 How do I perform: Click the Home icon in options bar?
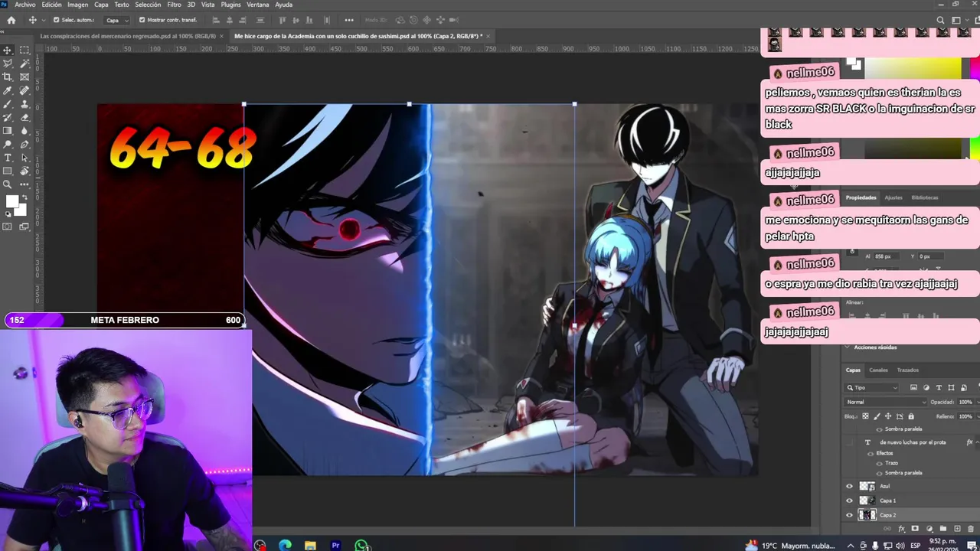[x=11, y=20]
